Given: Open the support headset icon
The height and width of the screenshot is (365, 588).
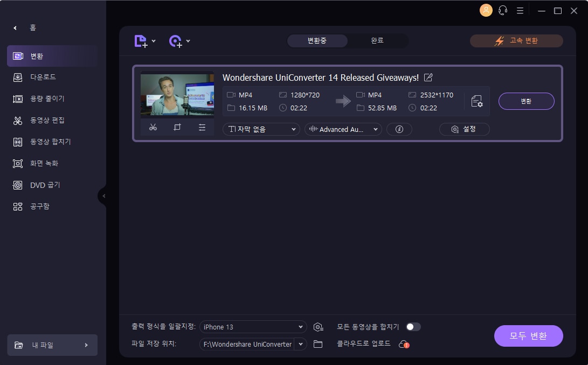Looking at the screenshot, I should pos(503,10).
